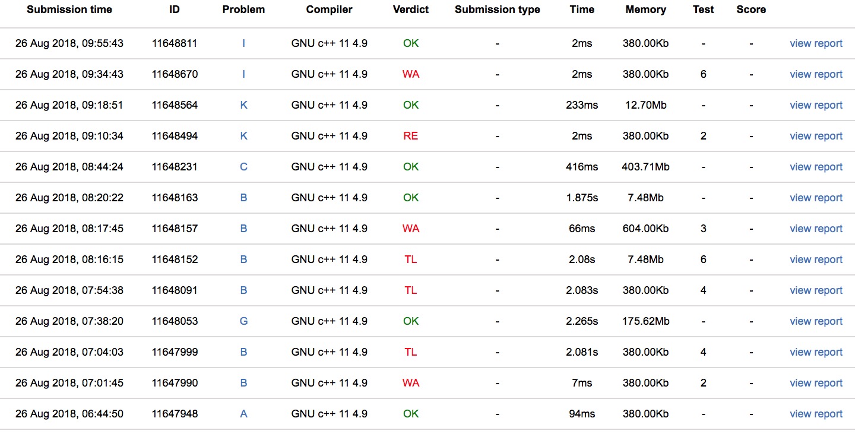Open problem A link
Viewport: 868px width, 437px height.
(x=243, y=414)
